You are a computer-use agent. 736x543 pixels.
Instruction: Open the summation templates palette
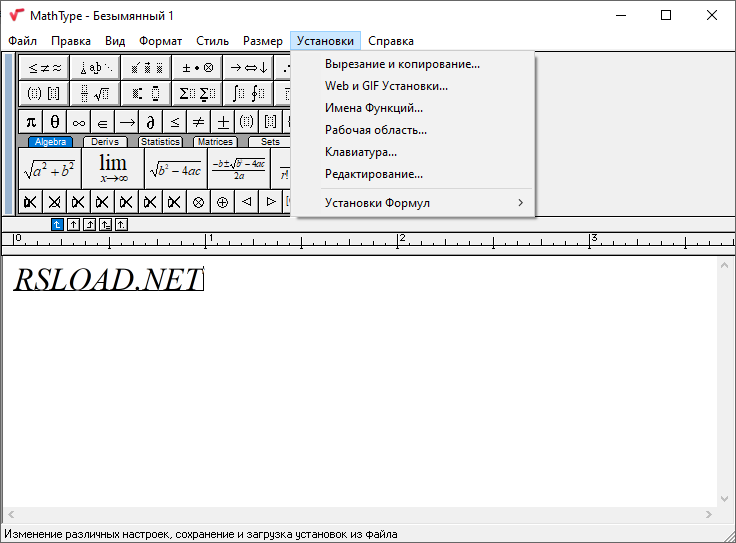click(197, 94)
